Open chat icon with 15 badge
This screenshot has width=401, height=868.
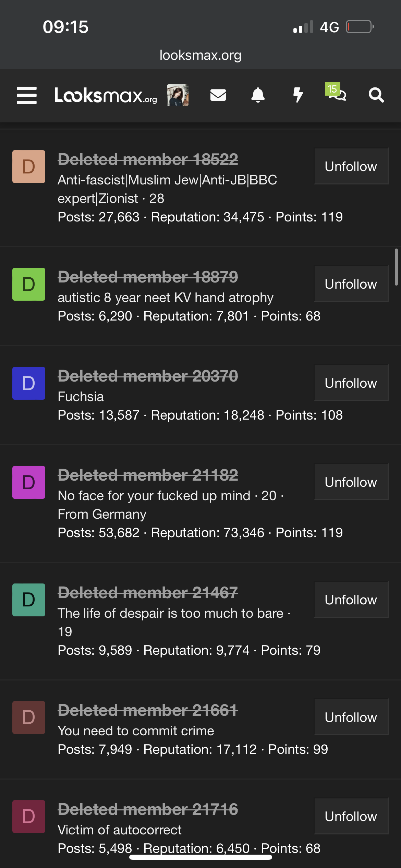click(x=337, y=93)
